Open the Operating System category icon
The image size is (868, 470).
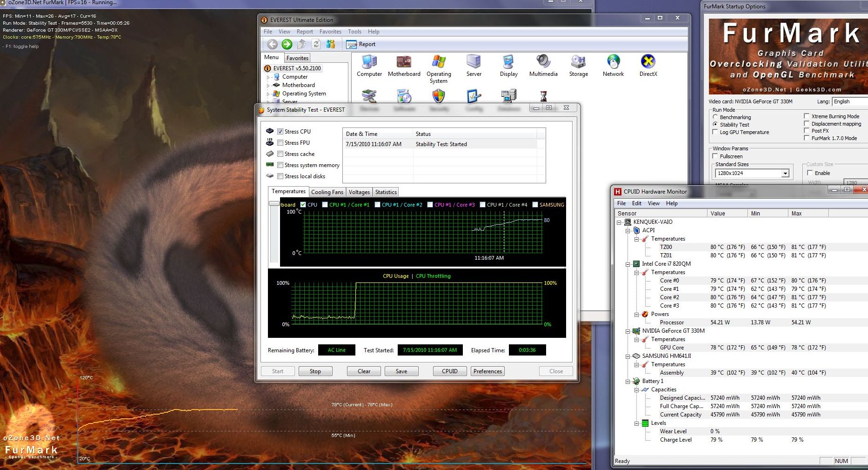coord(439,69)
